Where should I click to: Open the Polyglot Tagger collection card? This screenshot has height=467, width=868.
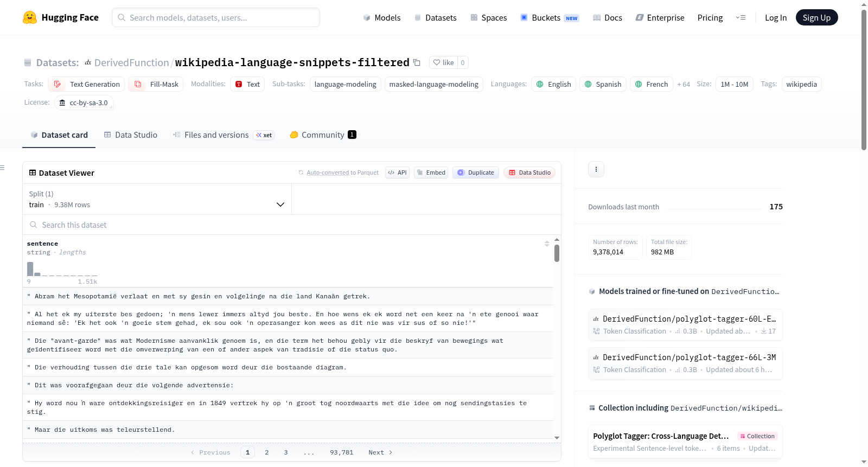pos(685,442)
